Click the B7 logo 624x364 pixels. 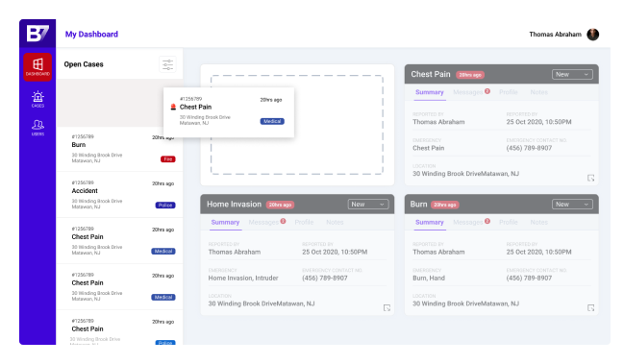[x=37, y=34]
